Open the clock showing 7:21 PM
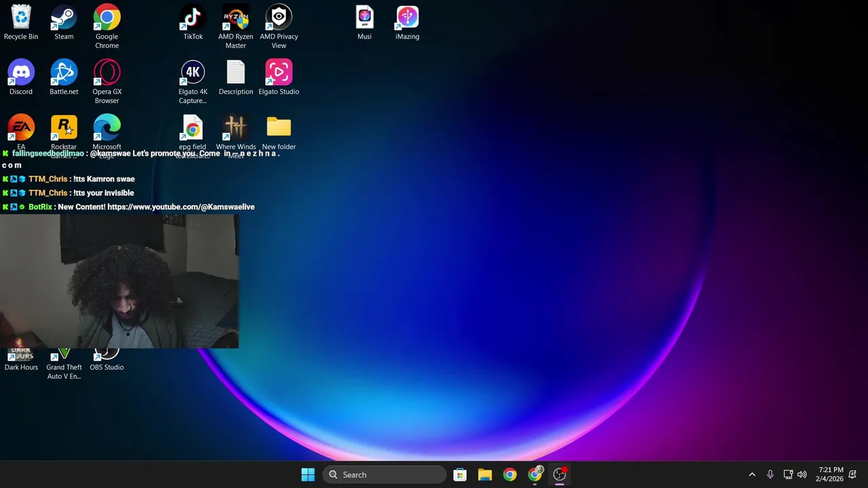This screenshot has width=868, height=488. [831, 474]
